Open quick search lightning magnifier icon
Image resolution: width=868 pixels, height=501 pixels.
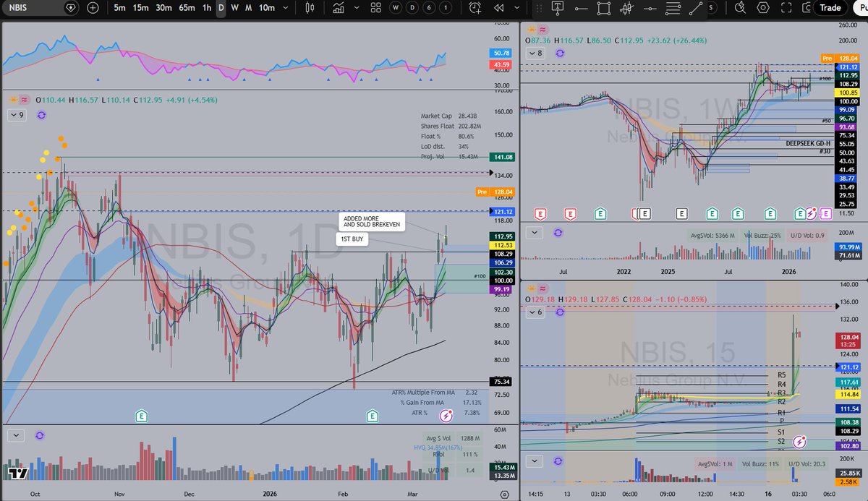740,8
